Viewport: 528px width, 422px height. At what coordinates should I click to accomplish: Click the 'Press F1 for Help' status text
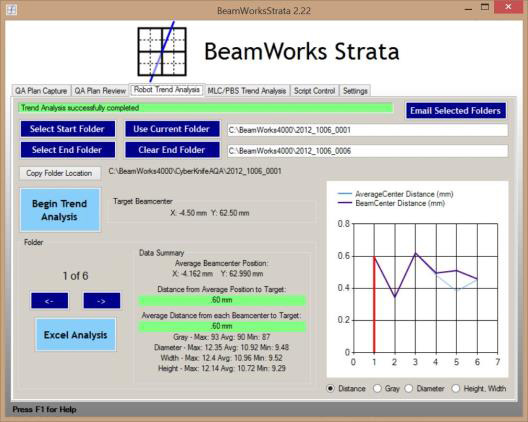tap(44, 410)
